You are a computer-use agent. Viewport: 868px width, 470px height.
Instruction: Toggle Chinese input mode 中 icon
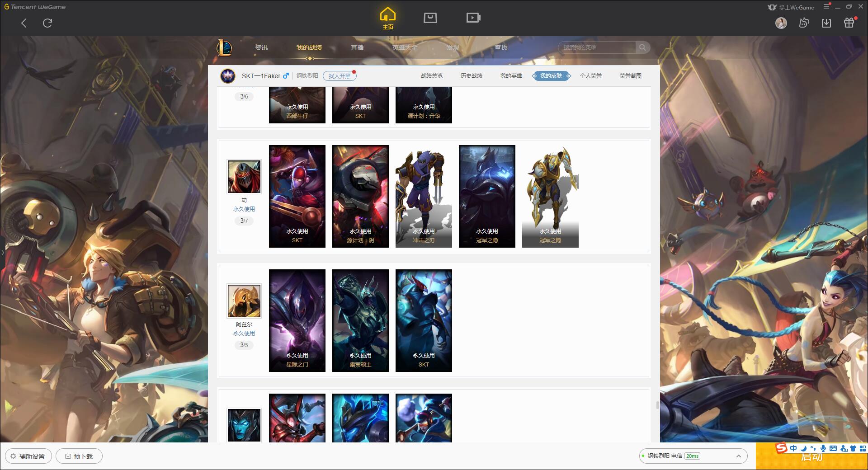tap(794, 448)
